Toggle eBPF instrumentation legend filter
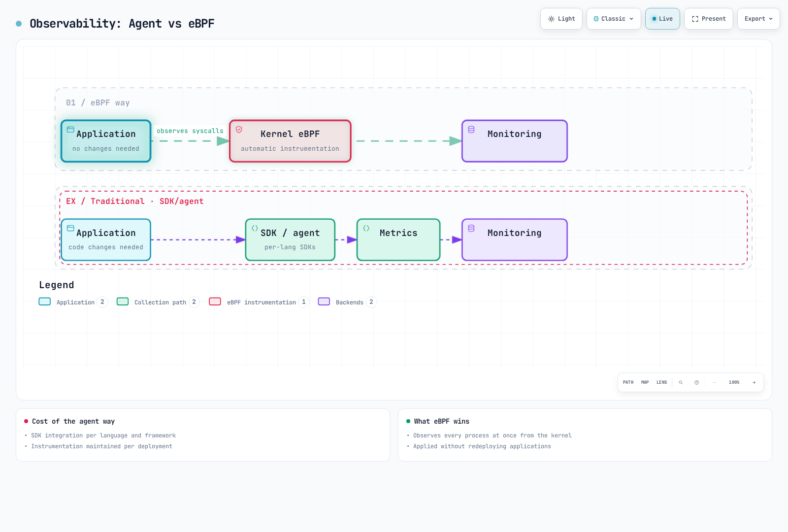788x532 pixels. click(259, 302)
